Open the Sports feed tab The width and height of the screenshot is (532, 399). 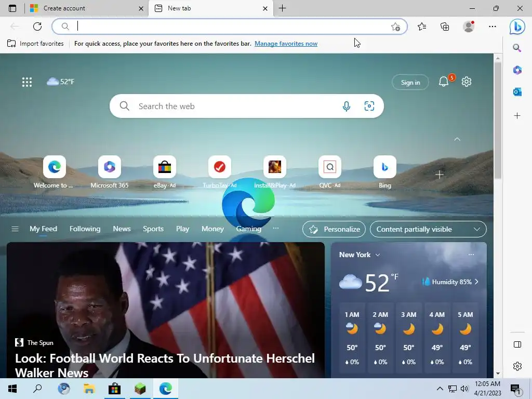(x=153, y=229)
